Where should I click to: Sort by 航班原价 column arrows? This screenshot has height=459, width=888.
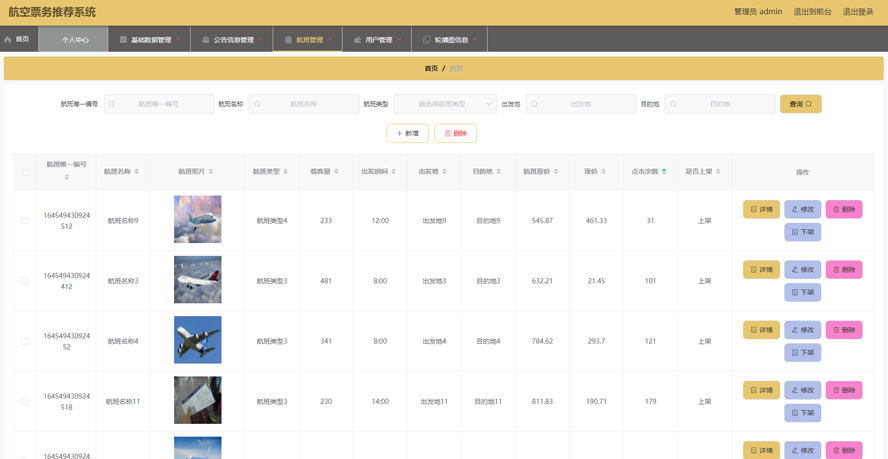556,172
